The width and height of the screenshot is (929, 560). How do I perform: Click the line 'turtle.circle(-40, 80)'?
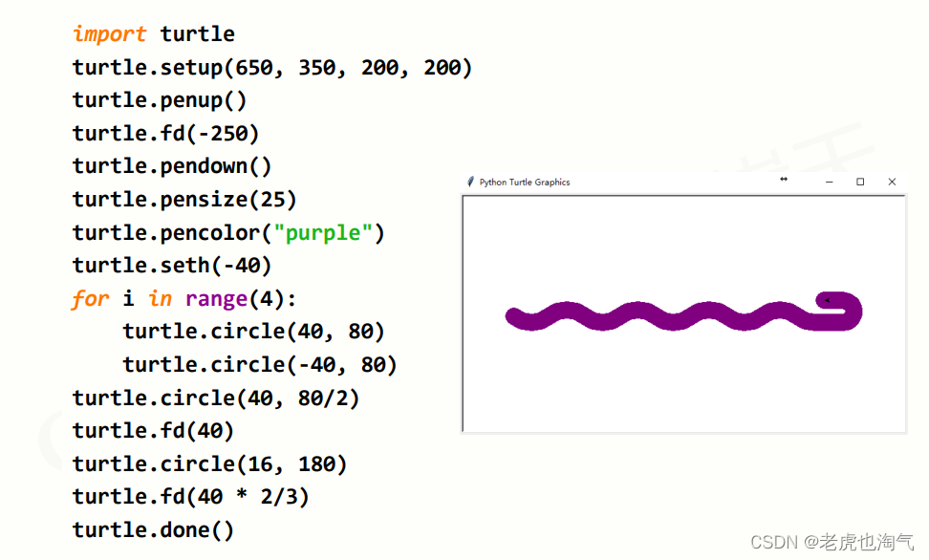260,364
